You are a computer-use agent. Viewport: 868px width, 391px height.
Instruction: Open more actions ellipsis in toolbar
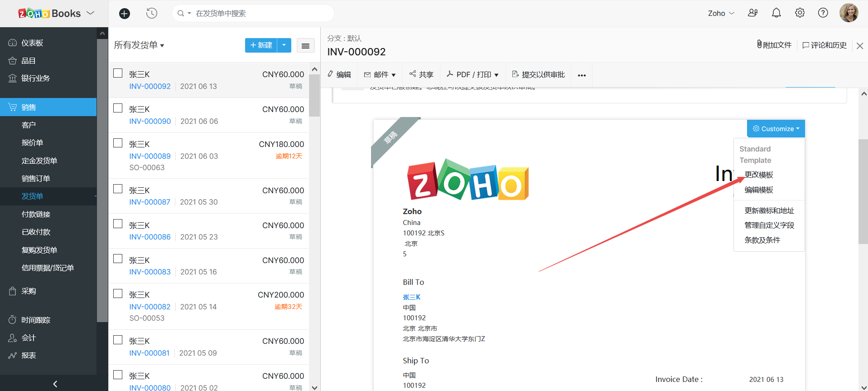point(582,75)
